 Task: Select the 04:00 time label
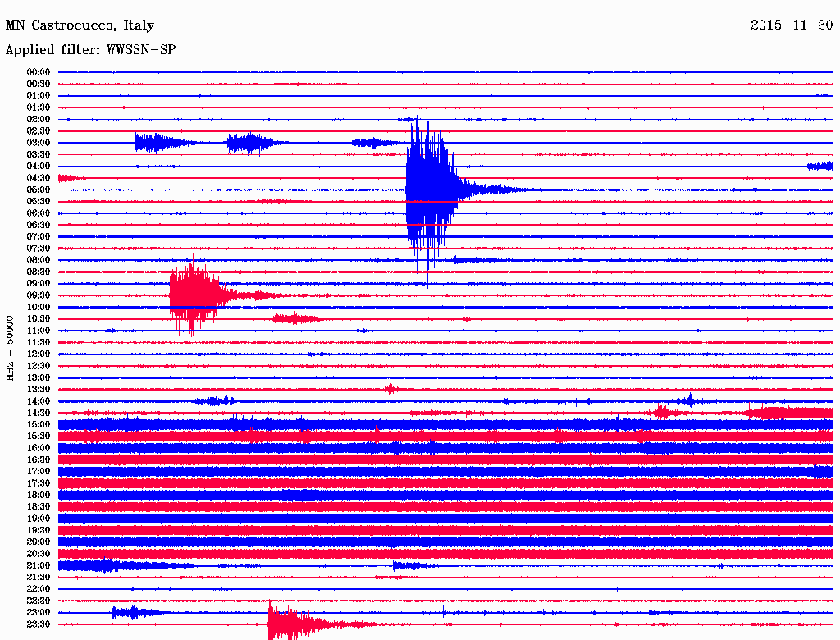pos(39,167)
